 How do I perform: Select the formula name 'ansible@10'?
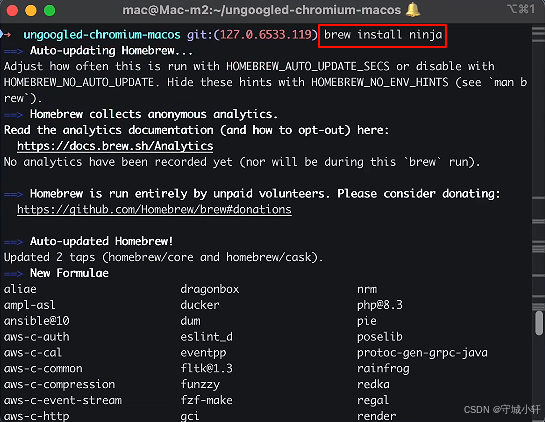click(x=36, y=321)
